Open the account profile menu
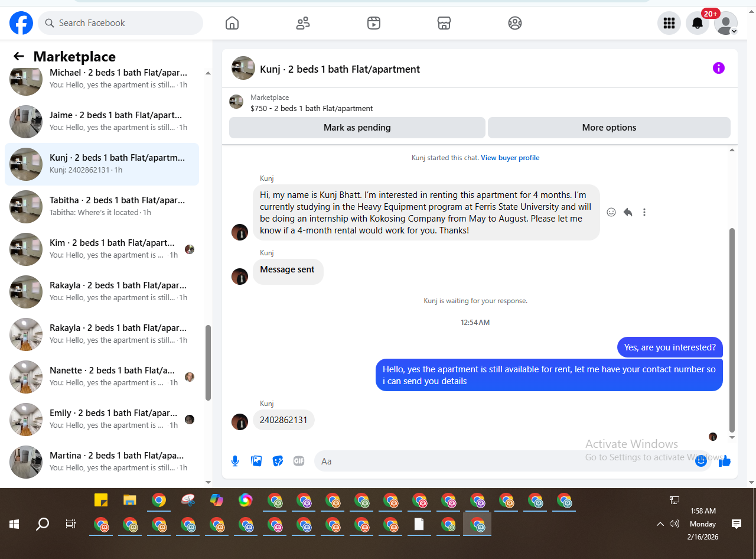The height and width of the screenshot is (559, 756). point(726,23)
